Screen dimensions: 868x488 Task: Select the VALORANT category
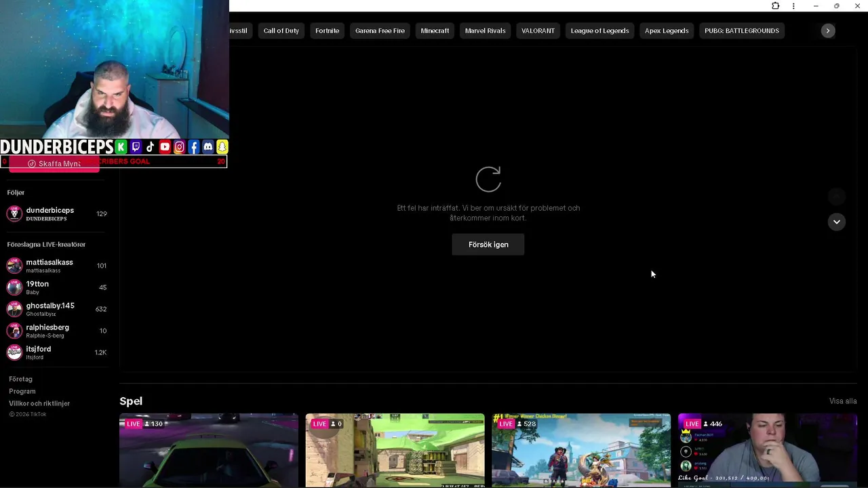pyautogui.click(x=538, y=30)
